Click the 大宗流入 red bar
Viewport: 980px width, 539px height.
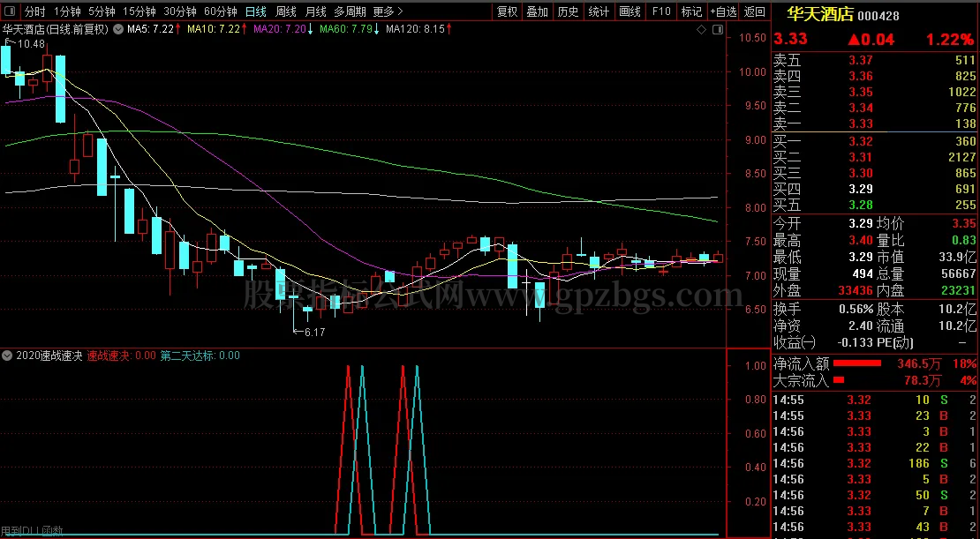(839, 379)
